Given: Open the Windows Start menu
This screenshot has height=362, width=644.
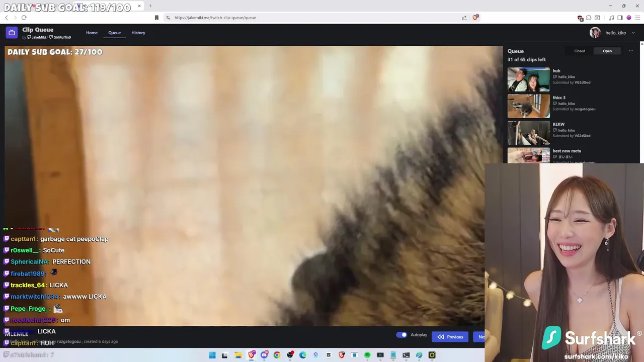Looking at the screenshot, I should coord(212,355).
